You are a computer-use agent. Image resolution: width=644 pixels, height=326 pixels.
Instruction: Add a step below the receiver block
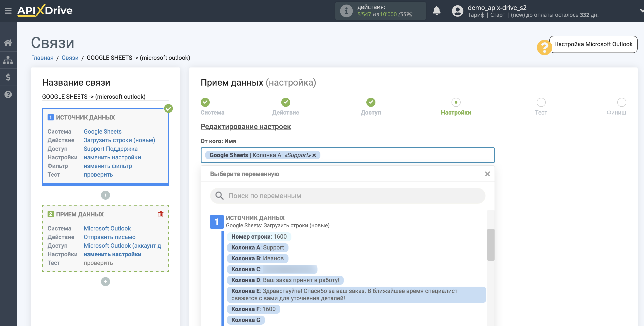105,281
